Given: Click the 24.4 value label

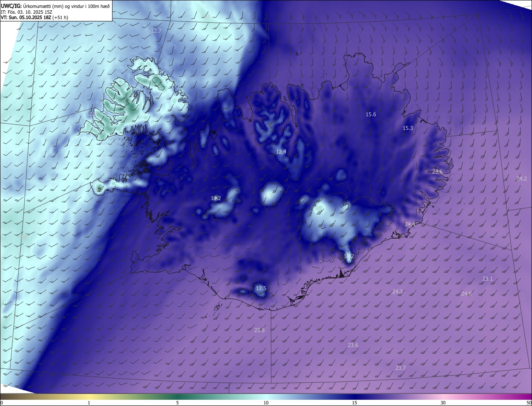Looking at the screenshot, I should point(410,225).
